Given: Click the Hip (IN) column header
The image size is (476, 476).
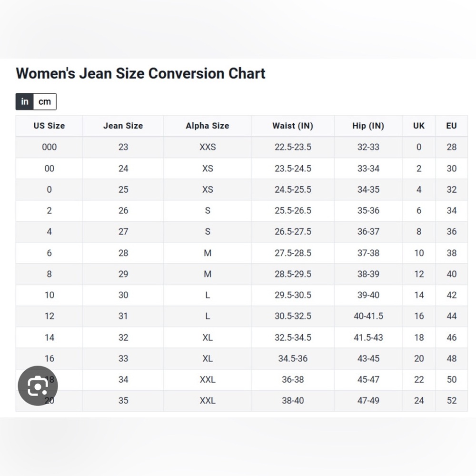Looking at the screenshot, I should 368,126.
